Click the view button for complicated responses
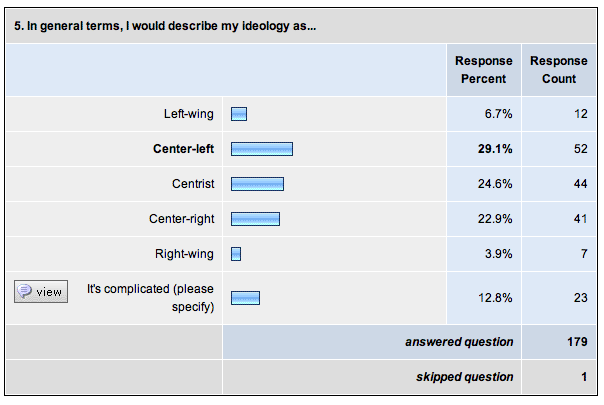This screenshot has height=405, width=604. tap(41, 292)
